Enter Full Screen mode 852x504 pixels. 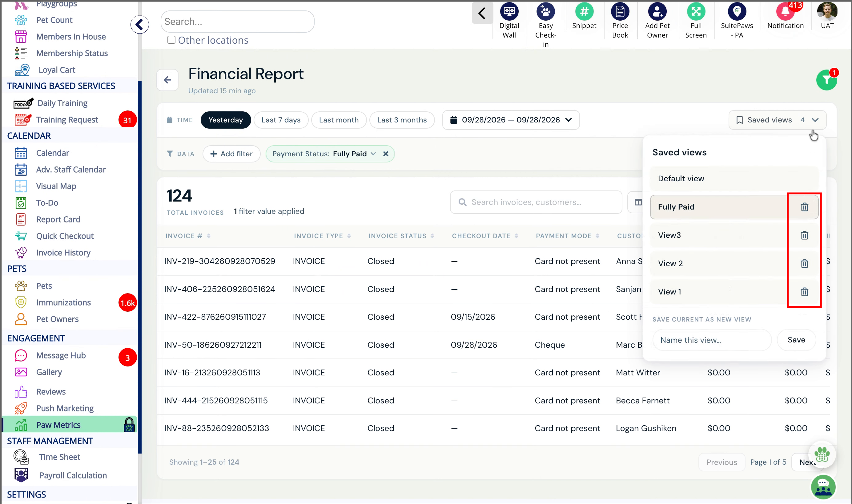tap(696, 12)
